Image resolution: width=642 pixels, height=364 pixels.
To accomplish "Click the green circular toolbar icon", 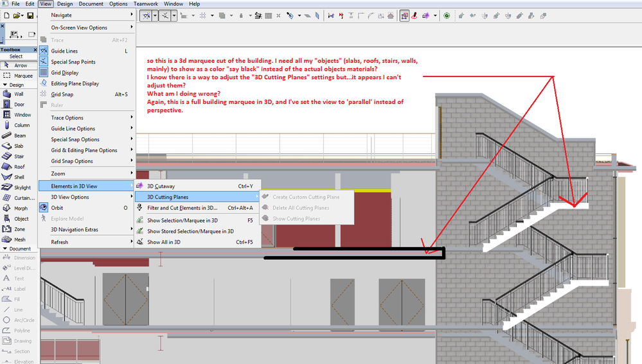I will (x=447, y=15).
